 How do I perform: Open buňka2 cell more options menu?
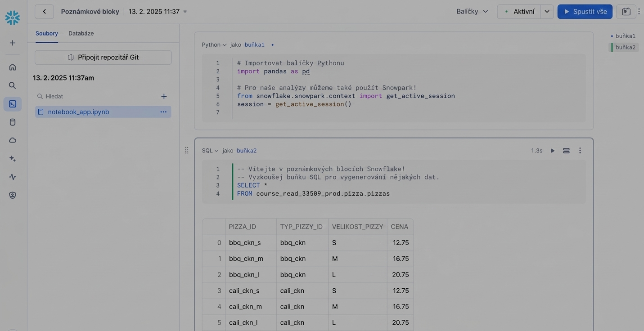coord(580,151)
